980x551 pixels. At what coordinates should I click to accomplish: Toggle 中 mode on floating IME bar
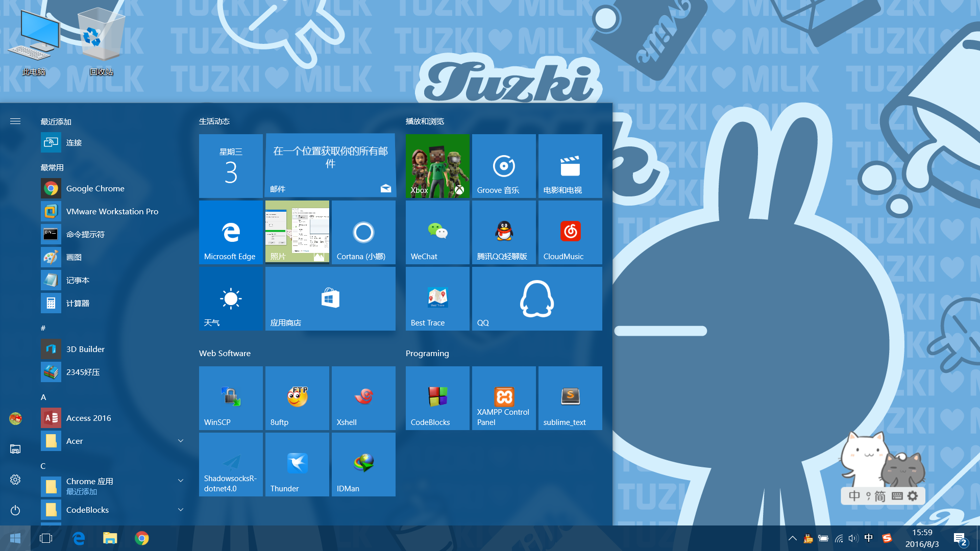854,496
